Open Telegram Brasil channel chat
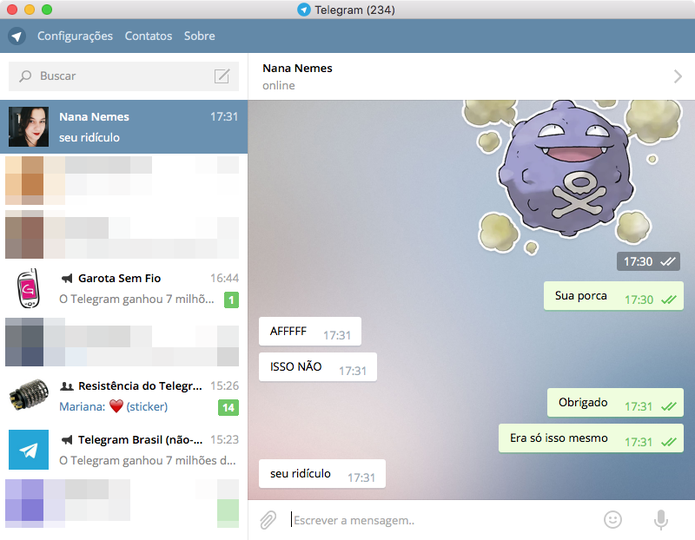Image resolution: width=695 pixels, height=540 pixels. (124, 450)
